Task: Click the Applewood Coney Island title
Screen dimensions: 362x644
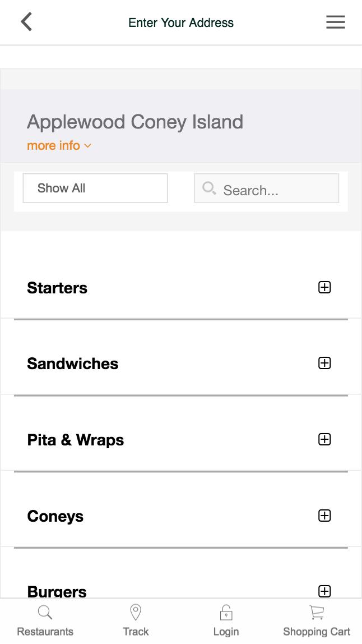Action: coord(135,122)
